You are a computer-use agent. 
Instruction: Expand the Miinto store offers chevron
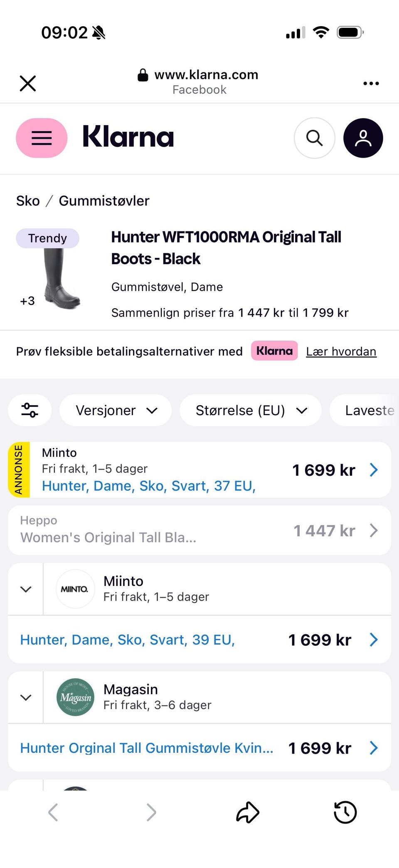(26, 589)
